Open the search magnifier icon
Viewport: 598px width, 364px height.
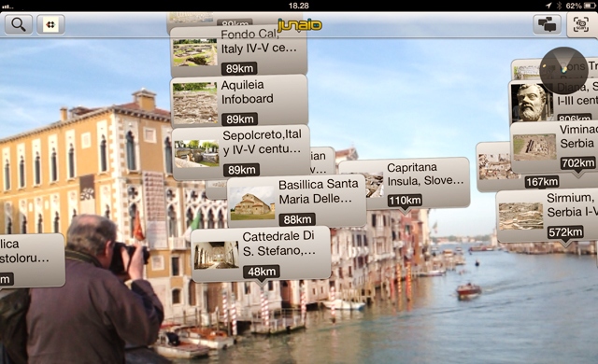(x=19, y=25)
